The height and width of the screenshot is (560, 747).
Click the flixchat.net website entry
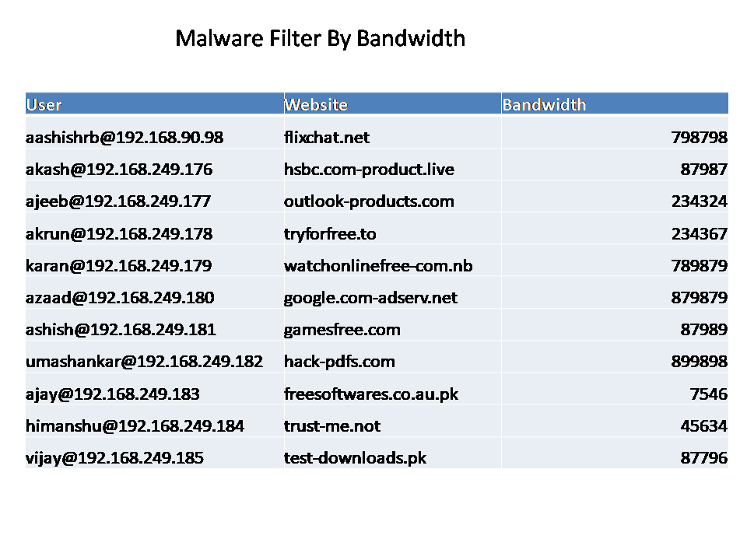(326, 138)
